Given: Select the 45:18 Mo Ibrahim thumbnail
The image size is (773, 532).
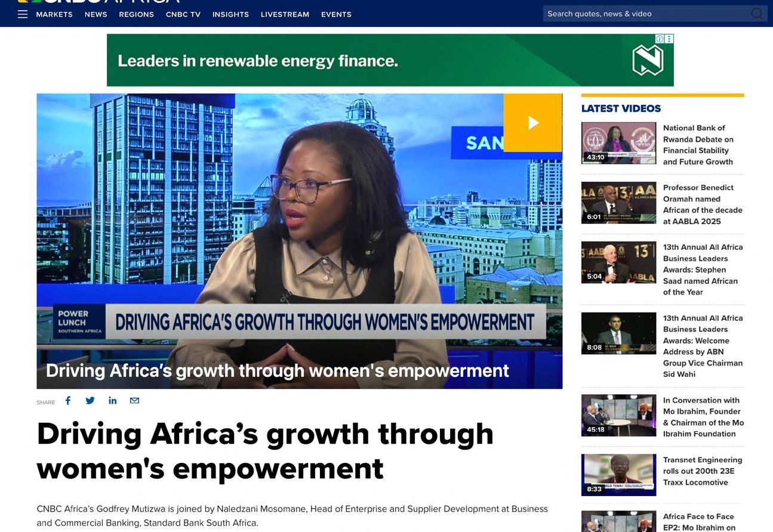Looking at the screenshot, I should pos(618,415).
